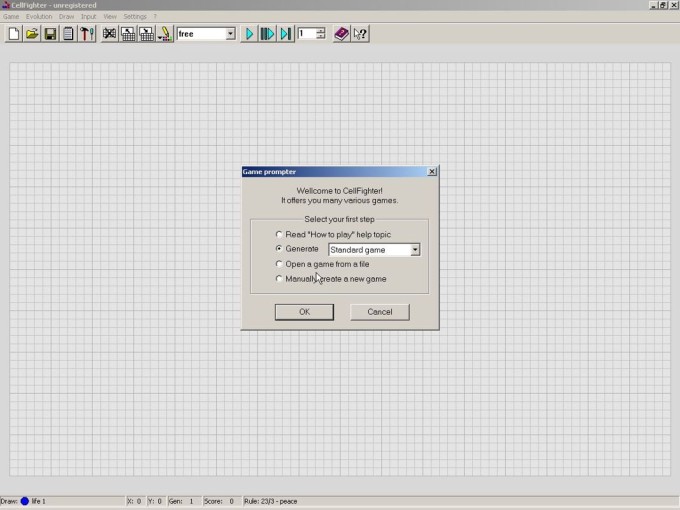Open the Game menu
Viewport: 680px width, 510px height.
coord(11,16)
